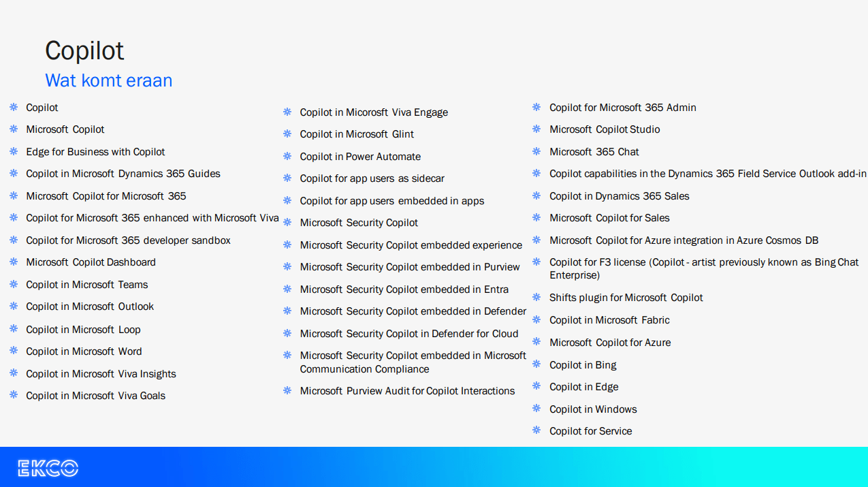Open the "Copilot in Microsoft Fabric" item
The width and height of the screenshot is (868, 487).
tap(609, 319)
